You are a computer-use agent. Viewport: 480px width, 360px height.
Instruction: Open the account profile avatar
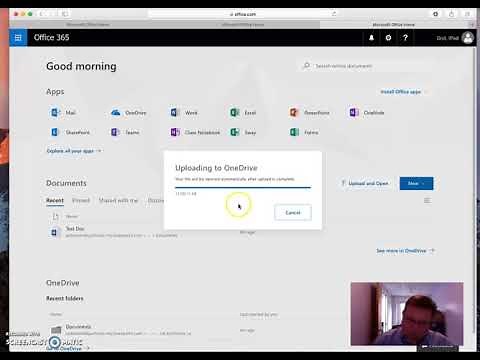coord(468,38)
